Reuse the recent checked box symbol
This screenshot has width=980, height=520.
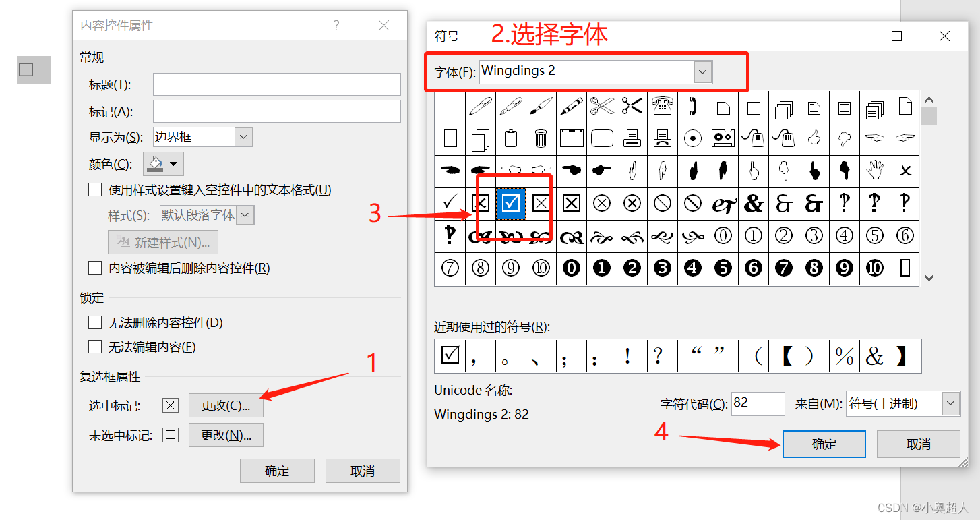(450, 356)
